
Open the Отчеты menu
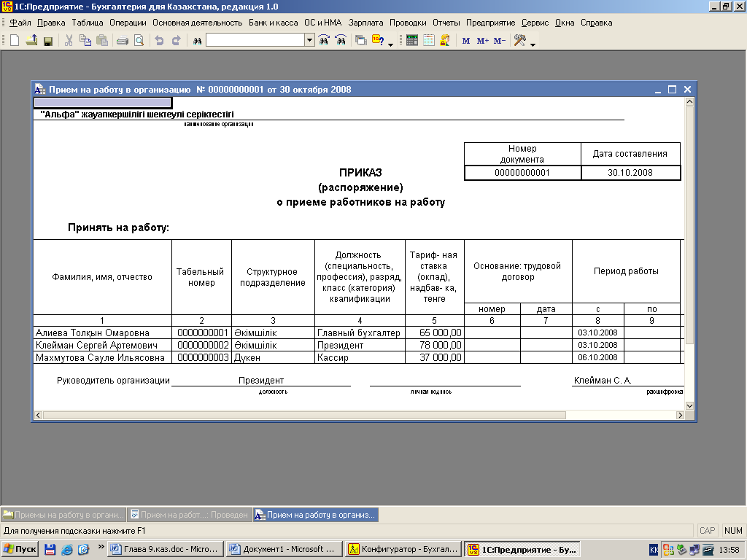point(446,23)
